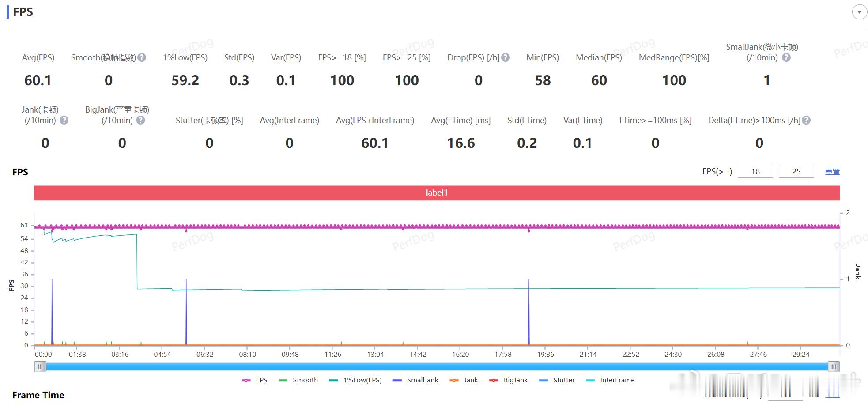The width and height of the screenshot is (868, 404).
Task: Click the MedRange(FPS)[%] label
Action: (x=674, y=57)
